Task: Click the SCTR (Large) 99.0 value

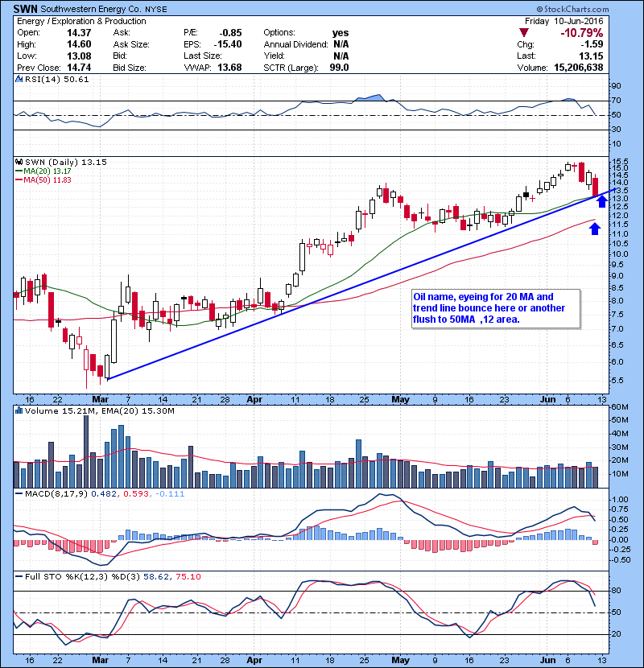Action: click(339, 68)
